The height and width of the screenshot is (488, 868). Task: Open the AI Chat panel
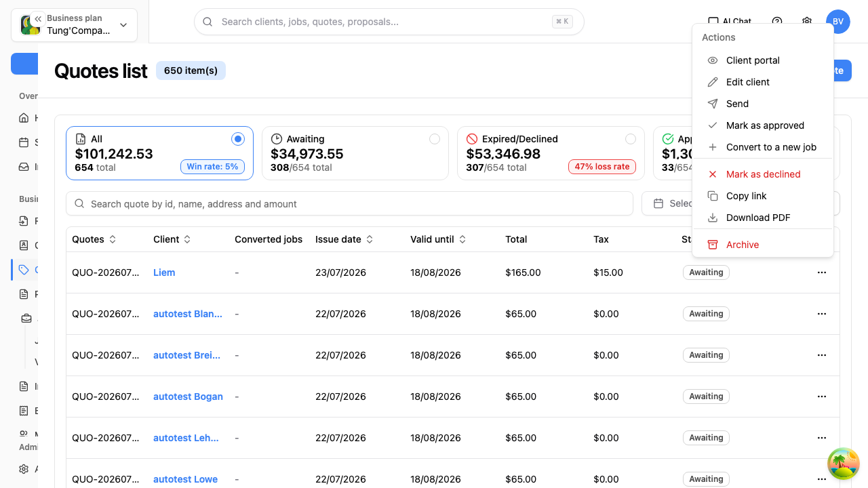pos(730,22)
